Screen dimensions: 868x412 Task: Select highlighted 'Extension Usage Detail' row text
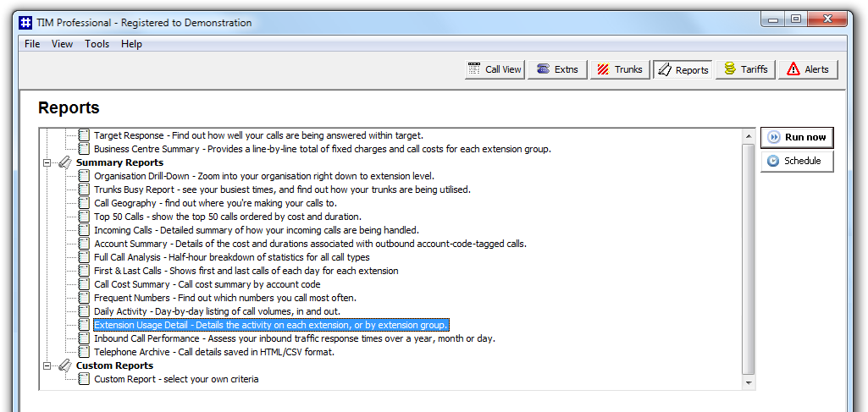click(271, 325)
